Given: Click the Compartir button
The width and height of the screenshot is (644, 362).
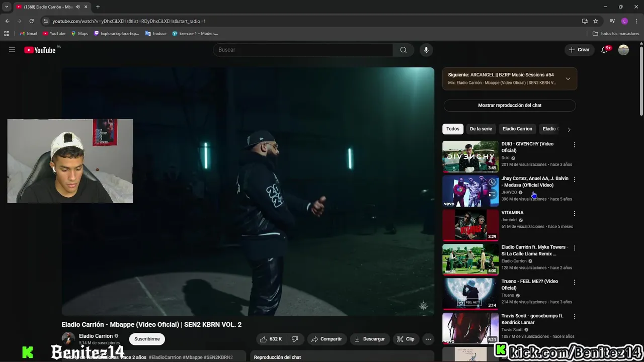Looking at the screenshot, I should point(327,339).
